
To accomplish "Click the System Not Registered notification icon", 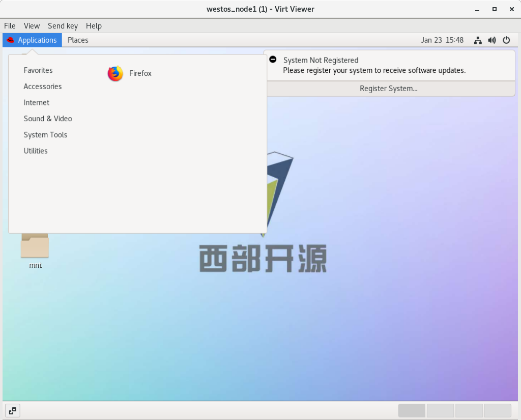I will click(x=273, y=60).
